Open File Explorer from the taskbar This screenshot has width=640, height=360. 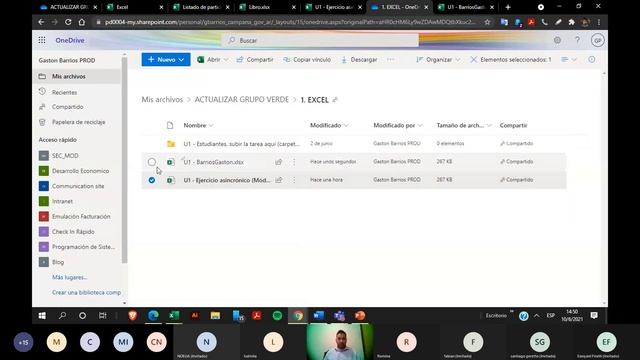215,316
